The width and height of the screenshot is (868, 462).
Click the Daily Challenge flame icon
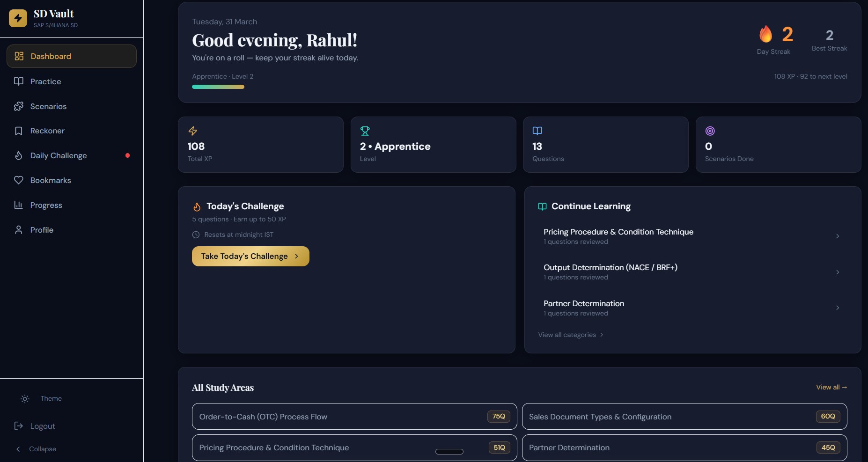click(x=19, y=155)
